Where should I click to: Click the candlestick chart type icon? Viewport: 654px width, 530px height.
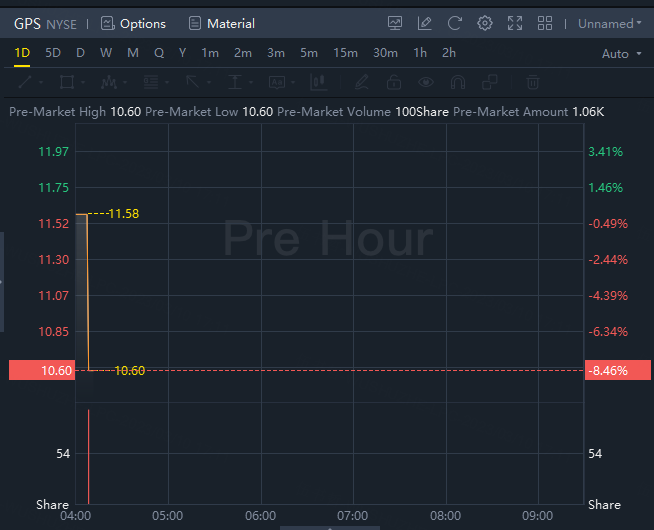(x=319, y=82)
